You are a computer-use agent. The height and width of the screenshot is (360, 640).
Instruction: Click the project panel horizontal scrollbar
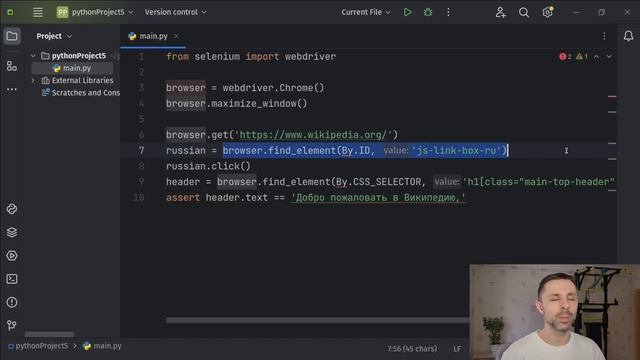(x=49, y=334)
